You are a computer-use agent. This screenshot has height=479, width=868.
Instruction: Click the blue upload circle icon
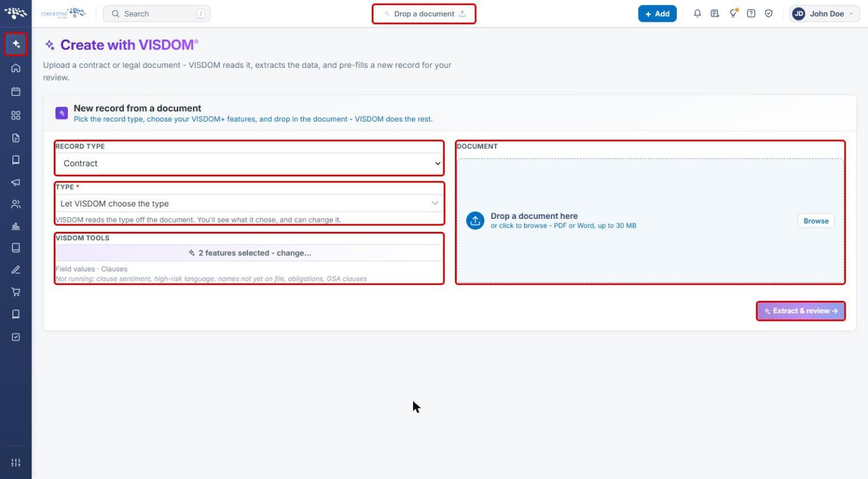[475, 221]
